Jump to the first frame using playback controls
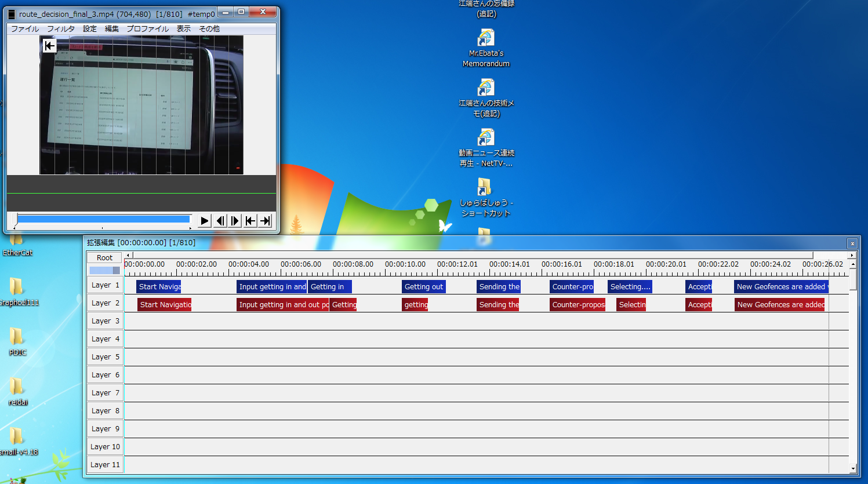This screenshot has width=868, height=484. tap(250, 221)
